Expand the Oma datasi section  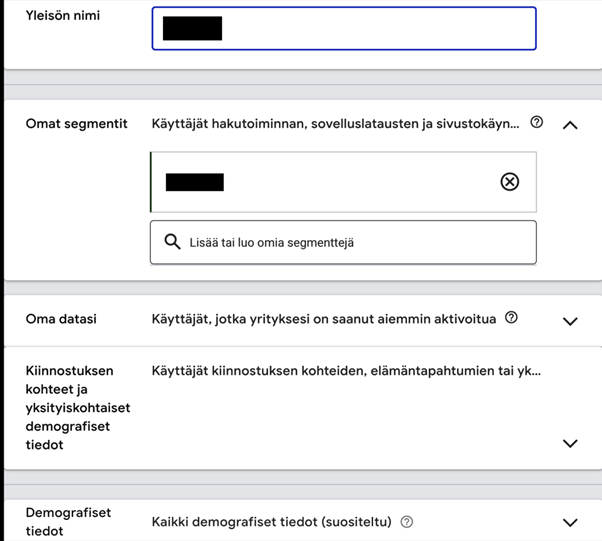tap(570, 321)
